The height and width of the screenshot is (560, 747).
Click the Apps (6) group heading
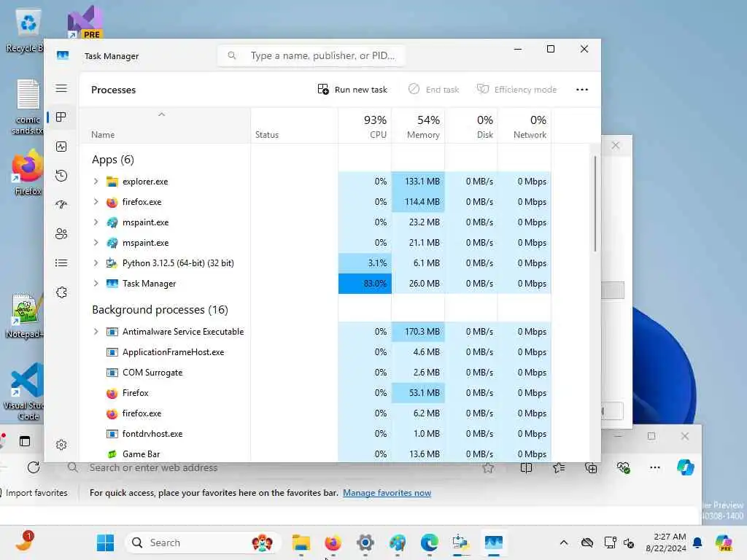113,160
